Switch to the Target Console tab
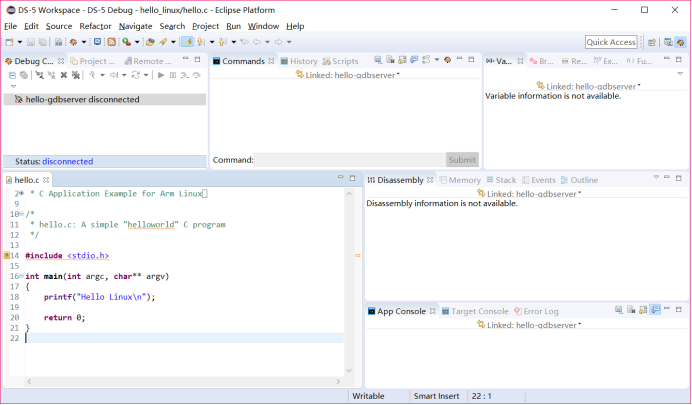The height and width of the screenshot is (405, 692). tap(475, 311)
